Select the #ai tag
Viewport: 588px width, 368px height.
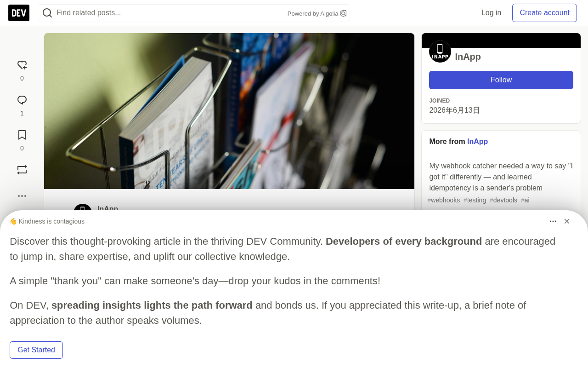525,201
